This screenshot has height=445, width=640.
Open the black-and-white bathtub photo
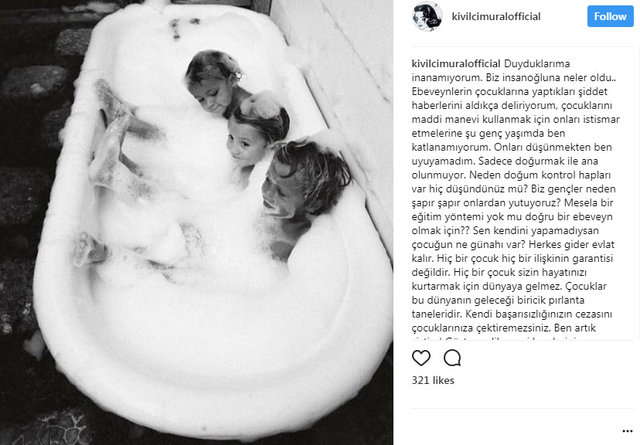[196, 222]
